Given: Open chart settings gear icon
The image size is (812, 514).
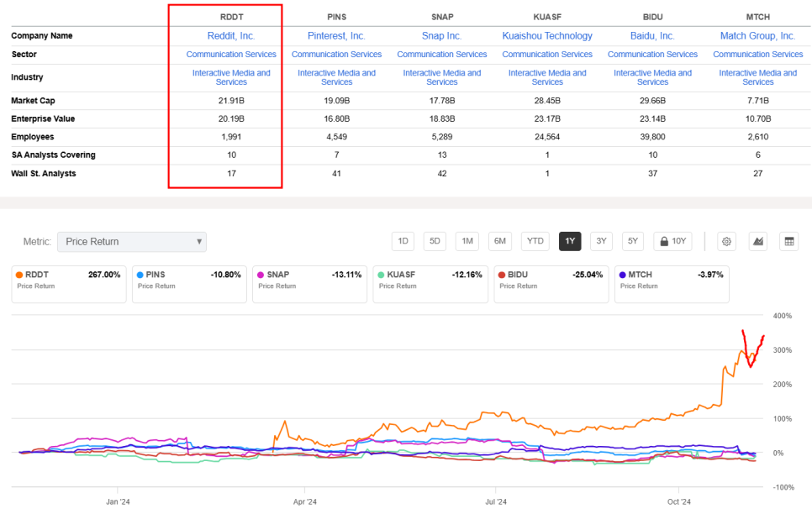Looking at the screenshot, I should tap(726, 241).
